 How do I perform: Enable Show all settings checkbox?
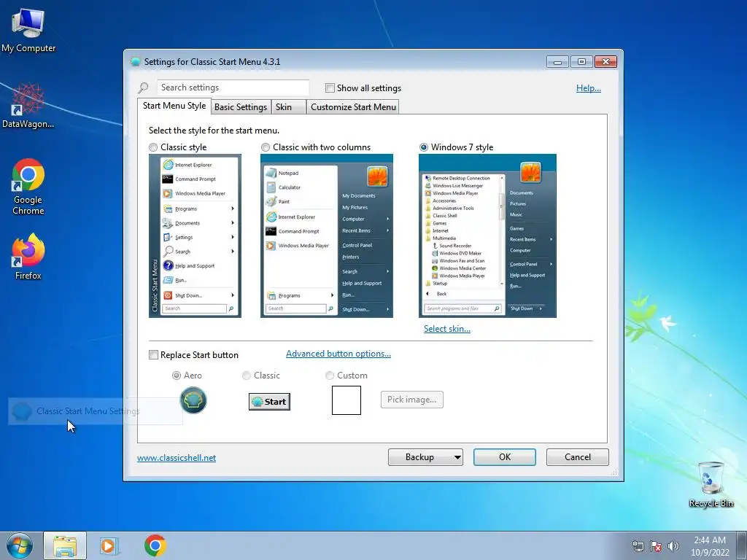330,88
